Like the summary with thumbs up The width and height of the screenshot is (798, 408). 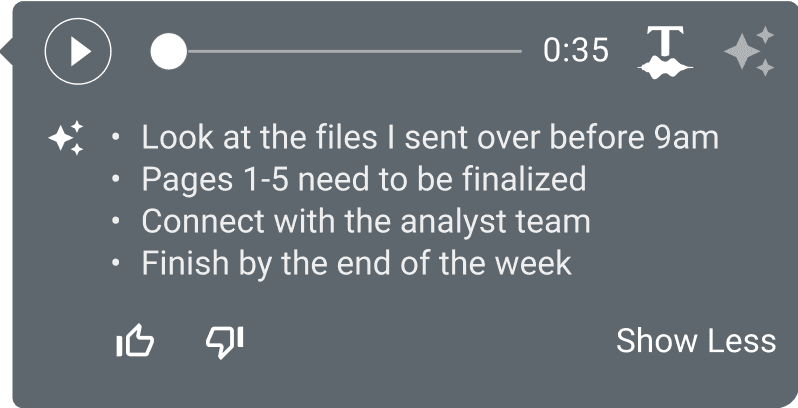click(136, 342)
